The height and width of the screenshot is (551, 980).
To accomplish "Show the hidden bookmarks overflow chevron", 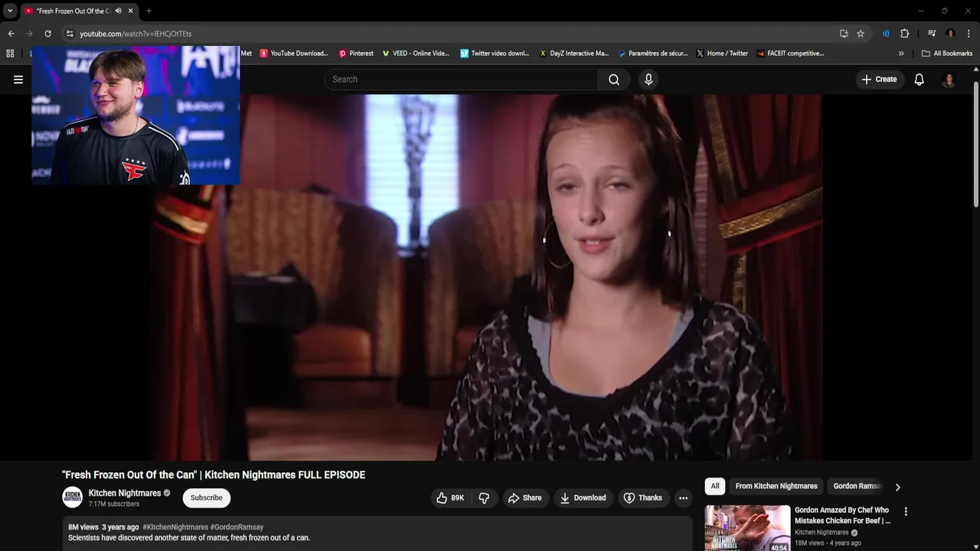I will (x=901, y=54).
